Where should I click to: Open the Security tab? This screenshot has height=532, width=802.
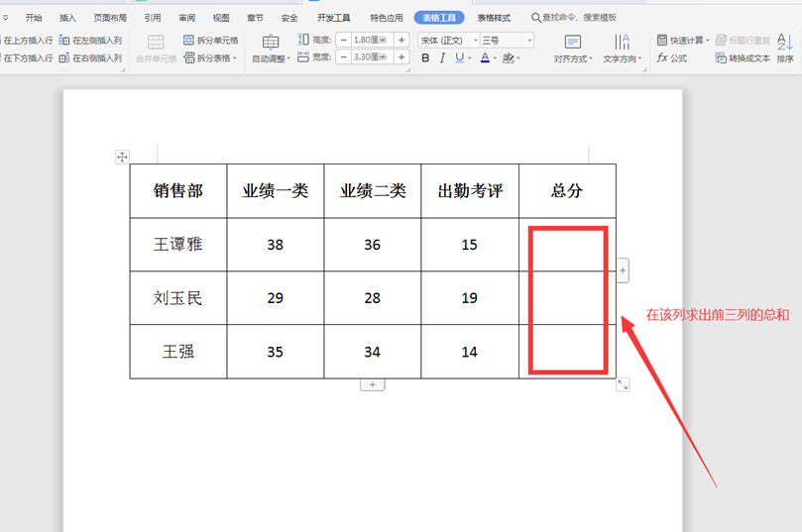[x=289, y=18]
